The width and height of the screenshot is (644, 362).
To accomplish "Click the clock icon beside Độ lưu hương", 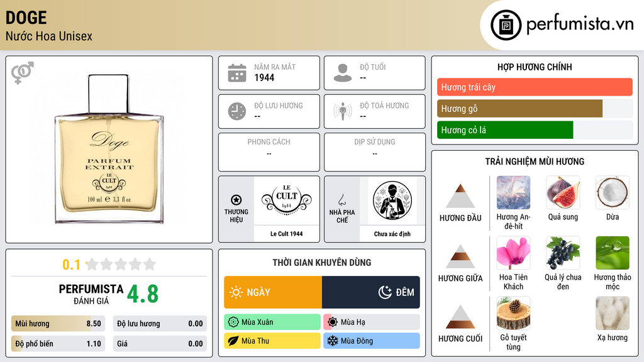I will pos(237,111).
